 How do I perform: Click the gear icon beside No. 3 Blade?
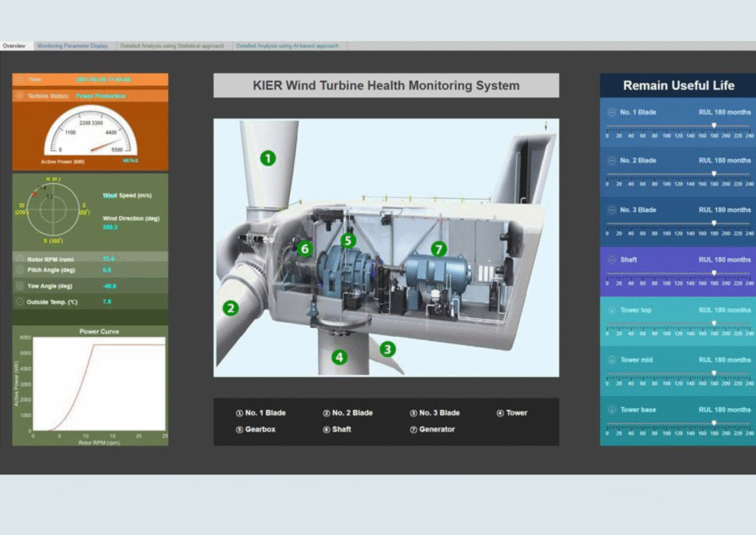click(611, 210)
